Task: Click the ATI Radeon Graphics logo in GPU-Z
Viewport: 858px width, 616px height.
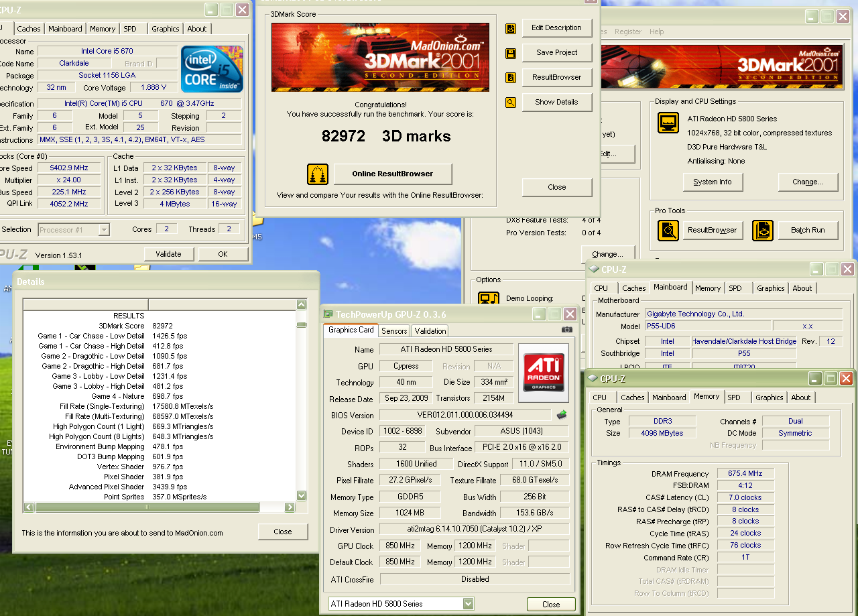Action: pyautogui.click(x=543, y=373)
